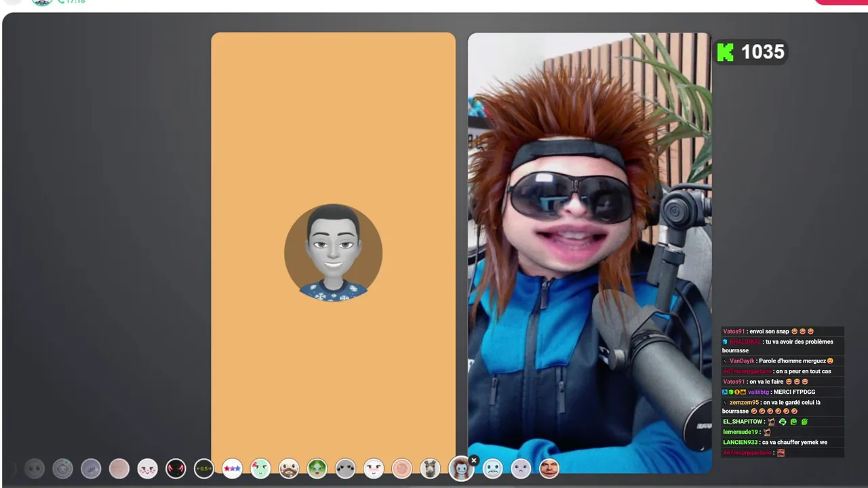
Task: Pick the three colored stars filter
Action: (232, 468)
